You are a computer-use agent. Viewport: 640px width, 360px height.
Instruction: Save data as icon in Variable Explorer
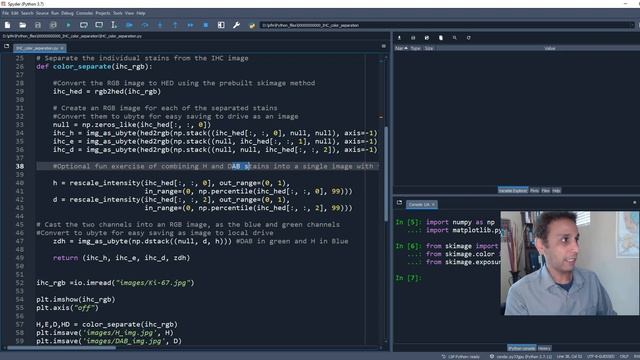(427, 38)
